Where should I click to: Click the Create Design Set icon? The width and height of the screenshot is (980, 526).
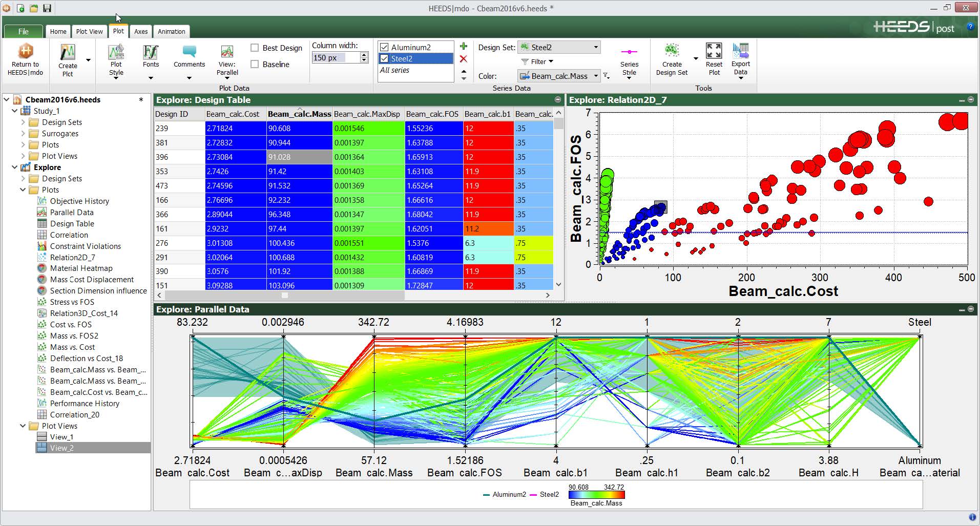click(x=672, y=51)
